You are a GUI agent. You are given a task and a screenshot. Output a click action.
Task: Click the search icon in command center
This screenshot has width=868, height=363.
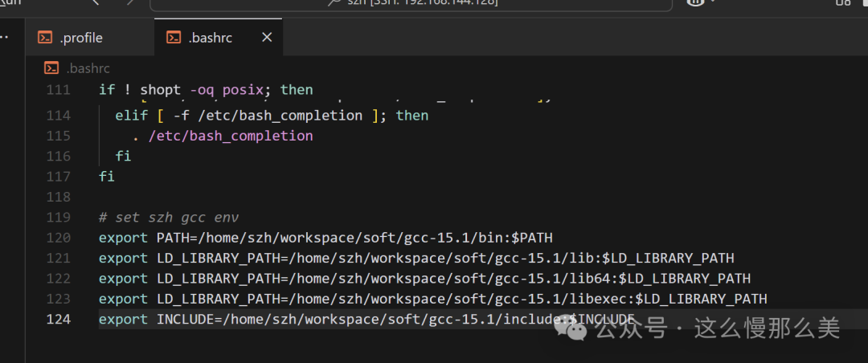point(334,2)
